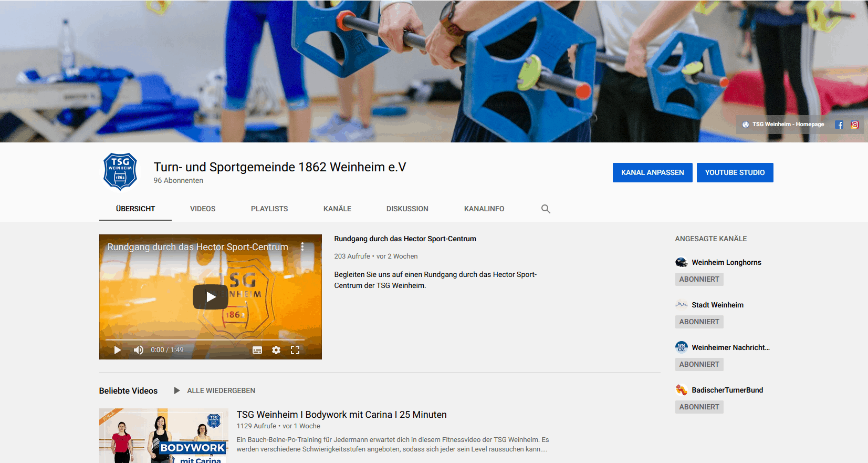Open video three-dot menu in player
The width and height of the screenshot is (868, 463).
302,246
